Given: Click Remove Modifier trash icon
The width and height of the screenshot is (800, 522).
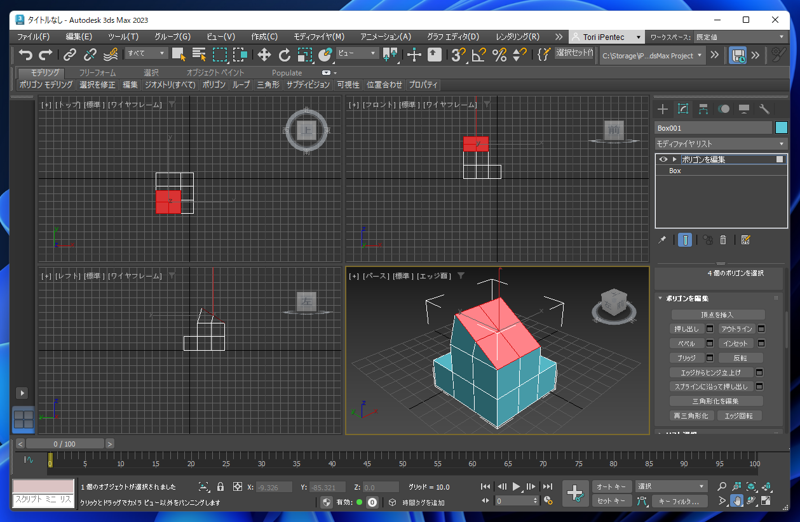Looking at the screenshot, I should click(x=723, y=239).
